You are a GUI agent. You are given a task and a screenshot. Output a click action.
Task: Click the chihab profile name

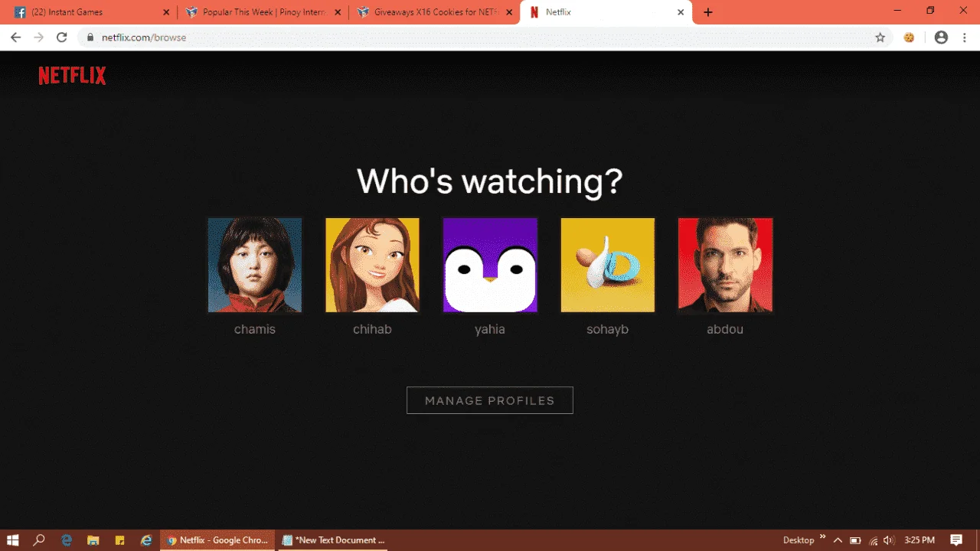pyautogui.click(x=372, y=330)
